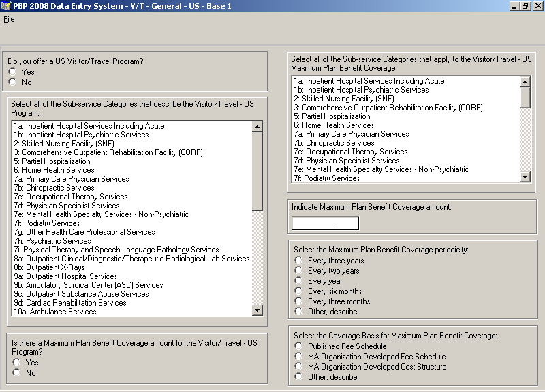Choose Yes for Maximum Plan Benefit Coverage amount

pos(16,363)
